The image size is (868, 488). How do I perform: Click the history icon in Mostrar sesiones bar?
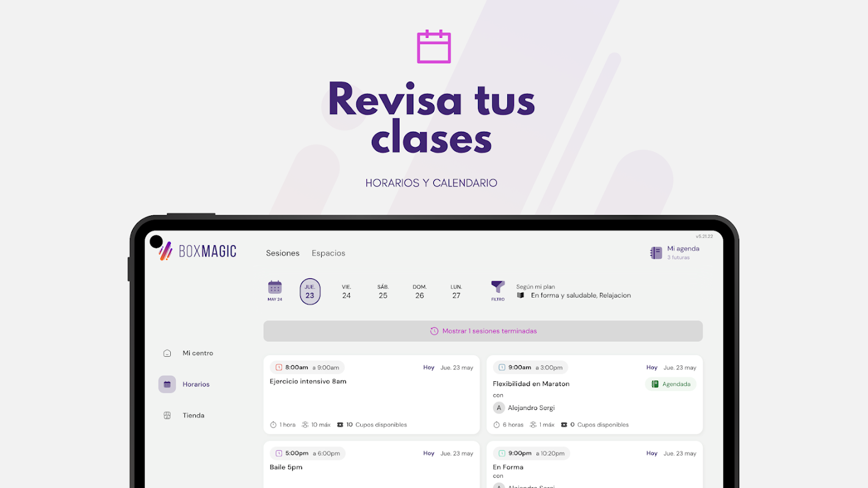(x=434, y=331)
